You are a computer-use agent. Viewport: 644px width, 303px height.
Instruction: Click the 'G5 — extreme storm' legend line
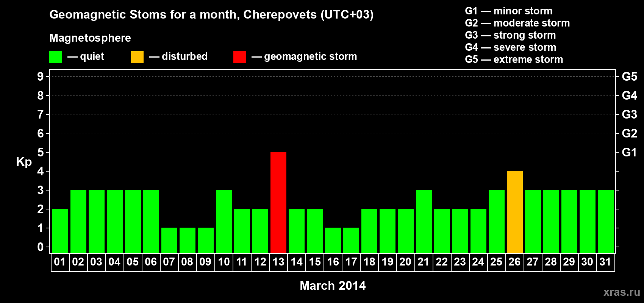coord(514,59)
